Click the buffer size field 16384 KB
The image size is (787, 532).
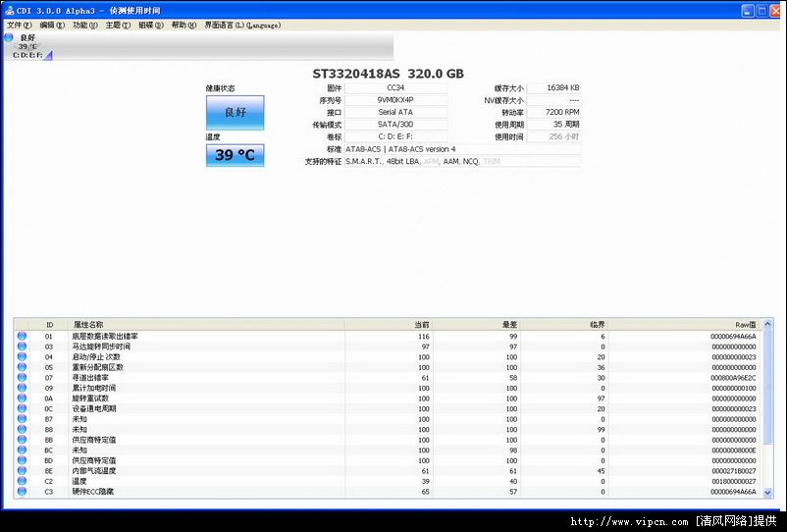point(554,87)
